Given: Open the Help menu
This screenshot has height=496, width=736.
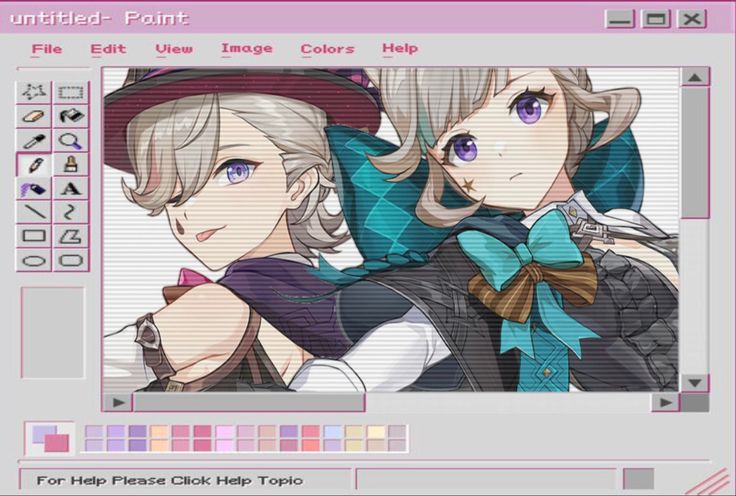Looking at the screenshot, I should point(400,49).
